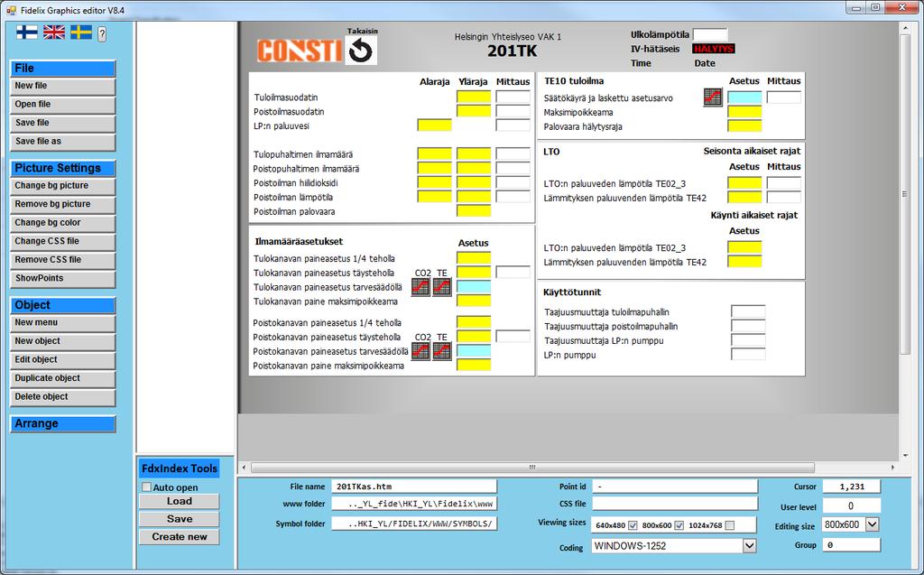Open the Editing size 800x600 dropdown

tap(873, 524)
